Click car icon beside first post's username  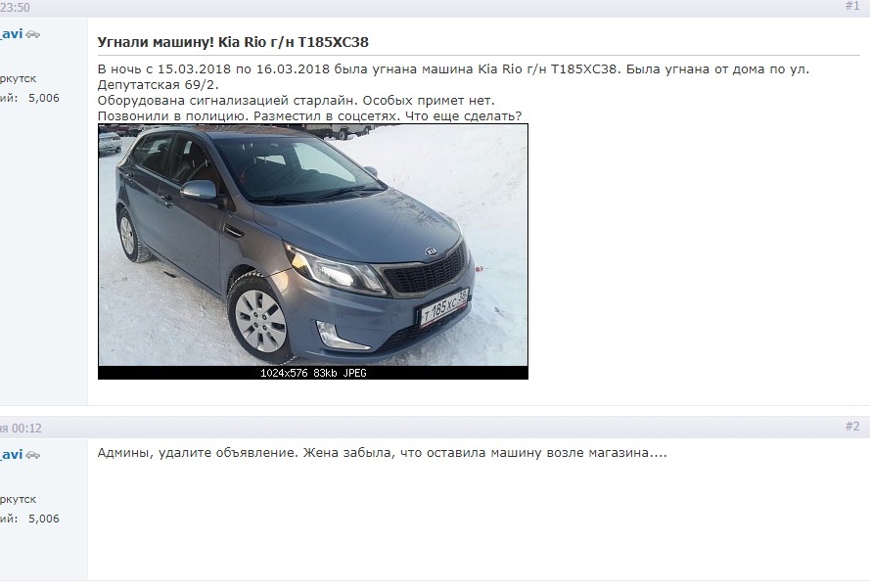[x=32, y=34]
